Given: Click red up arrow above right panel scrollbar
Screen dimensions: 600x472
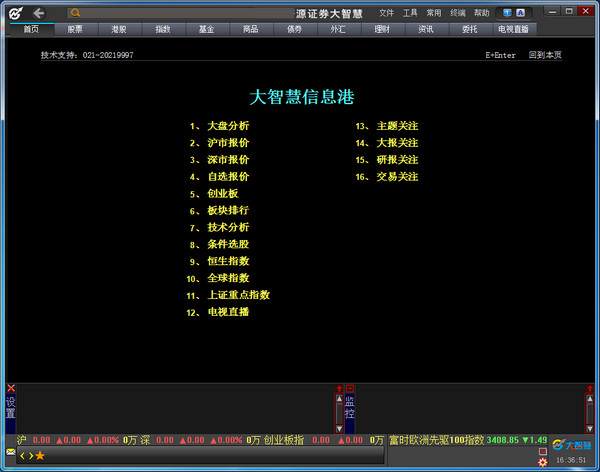Looking at the screenshot, I should tap(590, 389).
